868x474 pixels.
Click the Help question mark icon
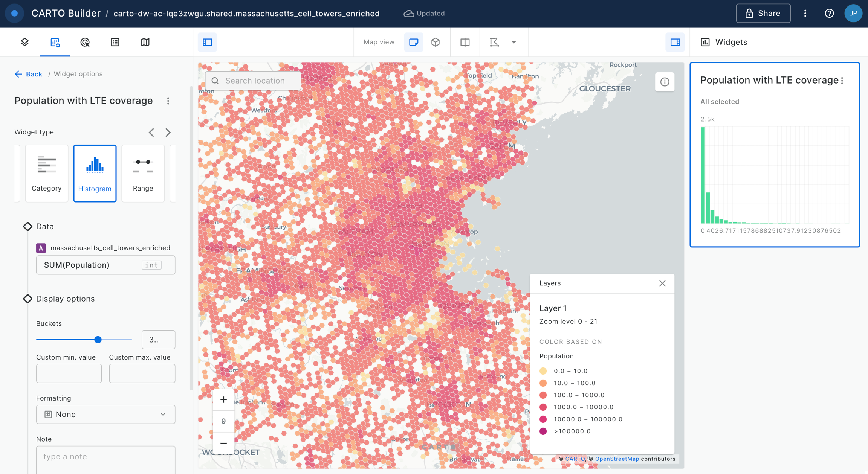(x=829, y=14)
